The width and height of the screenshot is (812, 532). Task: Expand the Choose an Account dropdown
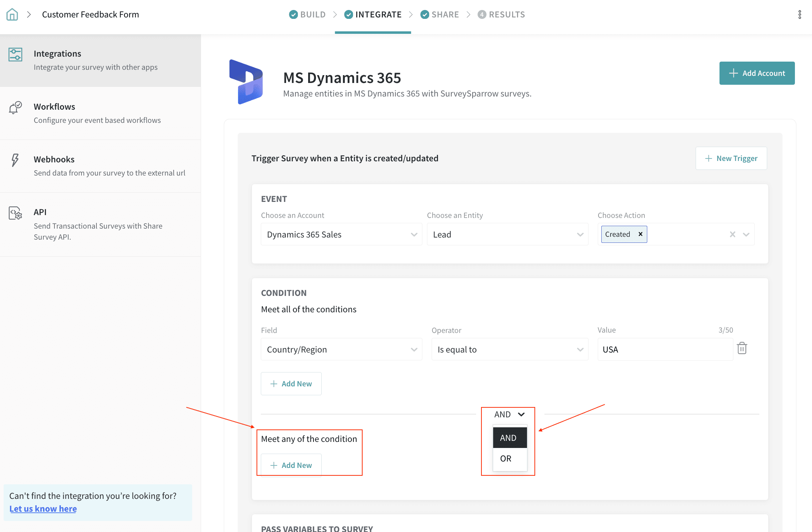click(x=341, y=234)
